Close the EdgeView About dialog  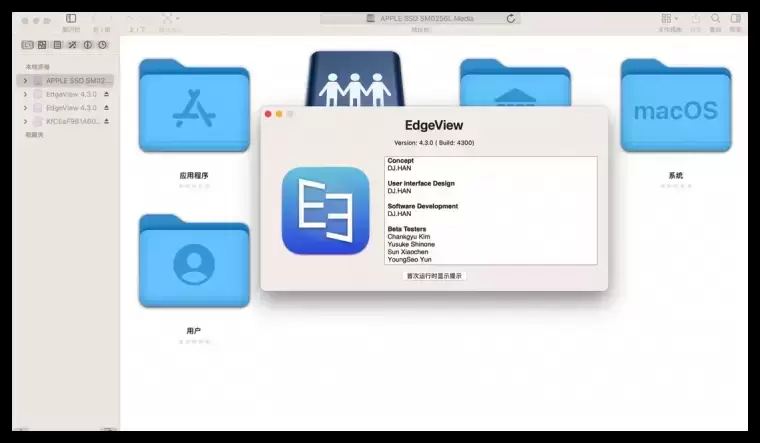268,114
